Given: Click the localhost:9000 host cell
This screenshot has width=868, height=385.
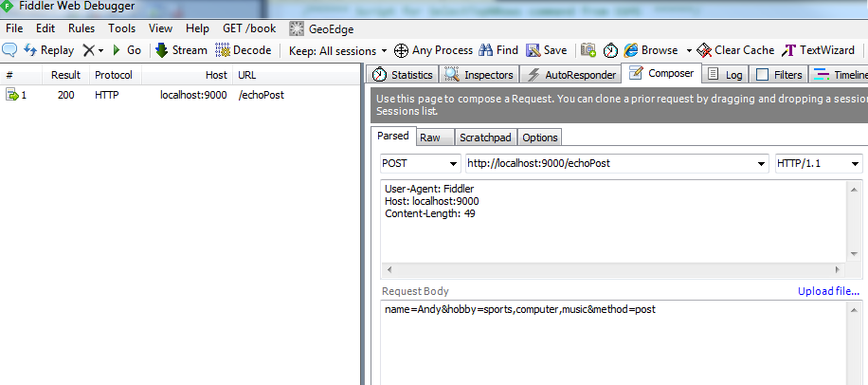Looking at the screenshot, I should tap(193, 95).
